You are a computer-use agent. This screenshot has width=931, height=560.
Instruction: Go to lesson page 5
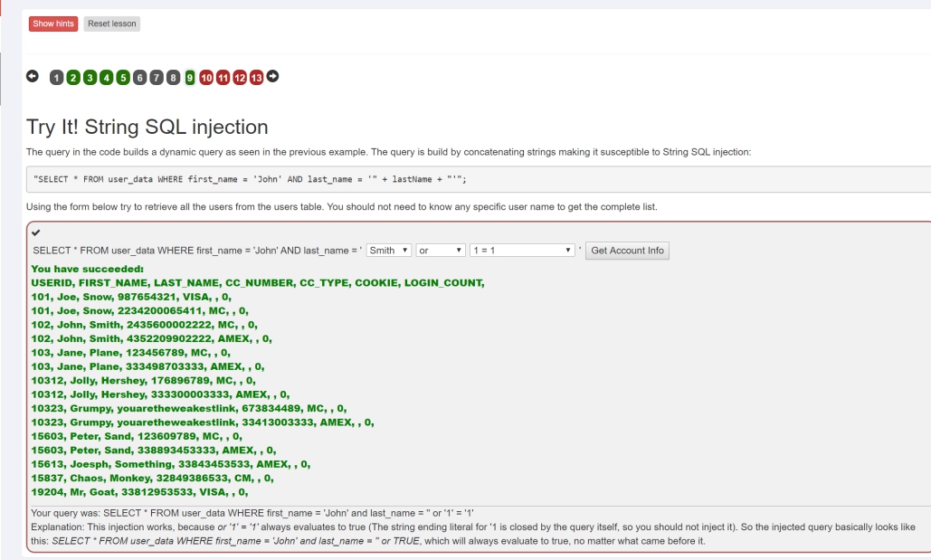pos(123,78)
